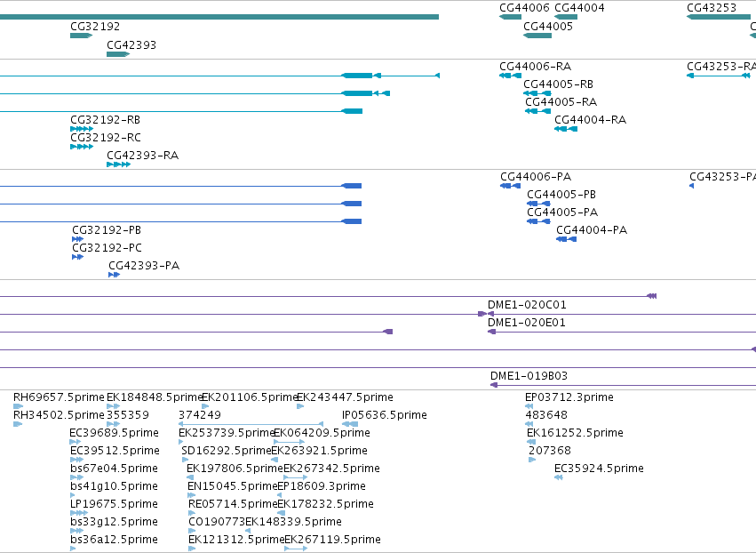756x553 pixels.
Task: Open the DME1-020C01 feature label
Action: click(527, 305)
